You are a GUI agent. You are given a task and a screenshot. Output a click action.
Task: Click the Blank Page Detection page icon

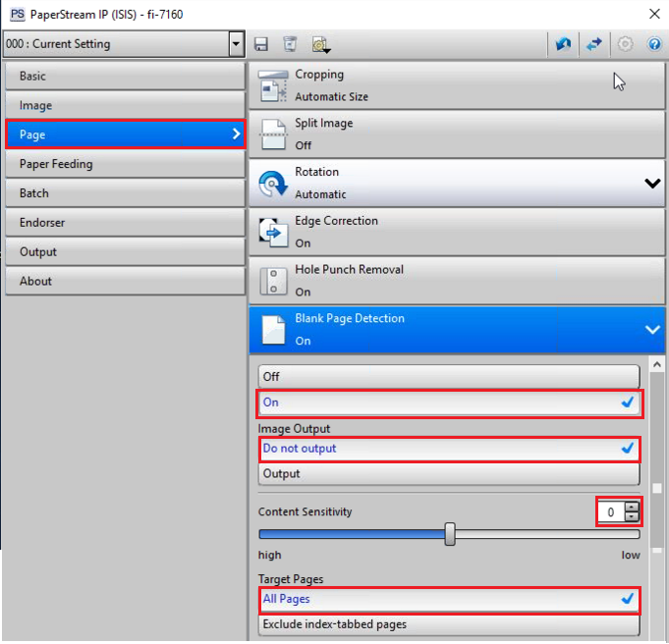coord(273,330)
